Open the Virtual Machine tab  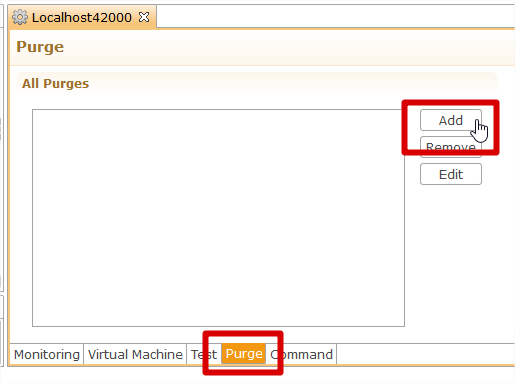coord(135,354)
